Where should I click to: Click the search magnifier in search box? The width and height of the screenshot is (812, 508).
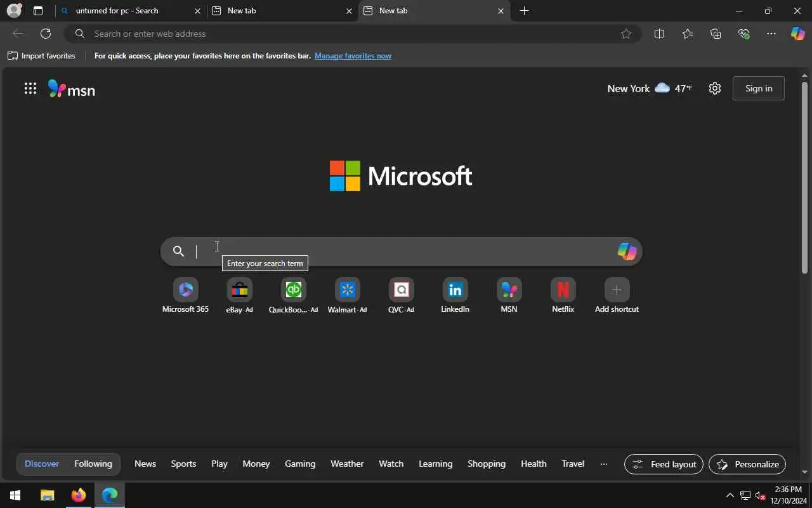179,251
